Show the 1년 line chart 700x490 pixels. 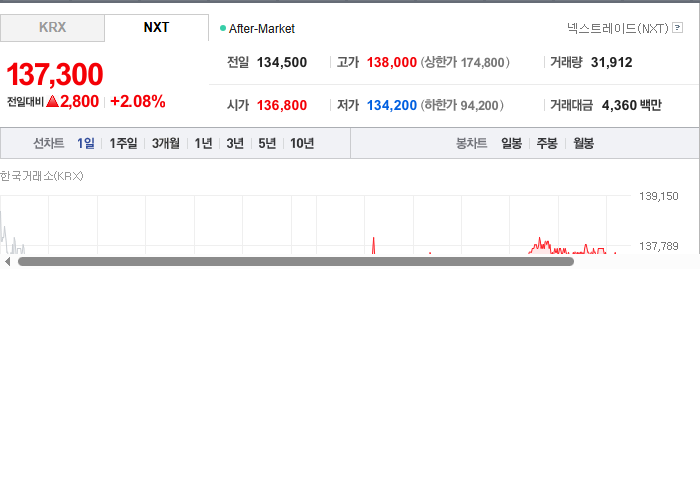click(203, 143)
